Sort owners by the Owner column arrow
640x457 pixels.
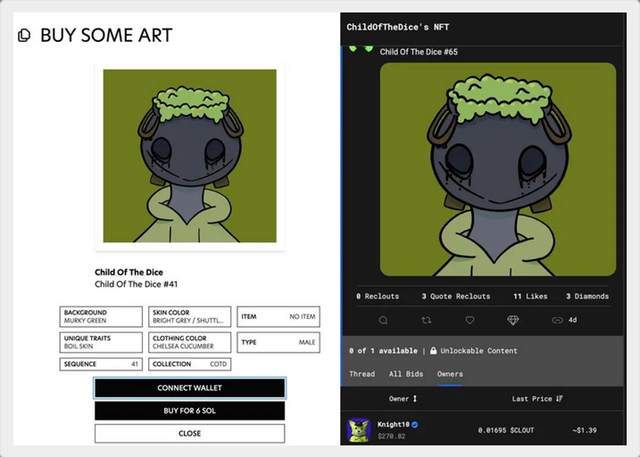coord(415,398)
